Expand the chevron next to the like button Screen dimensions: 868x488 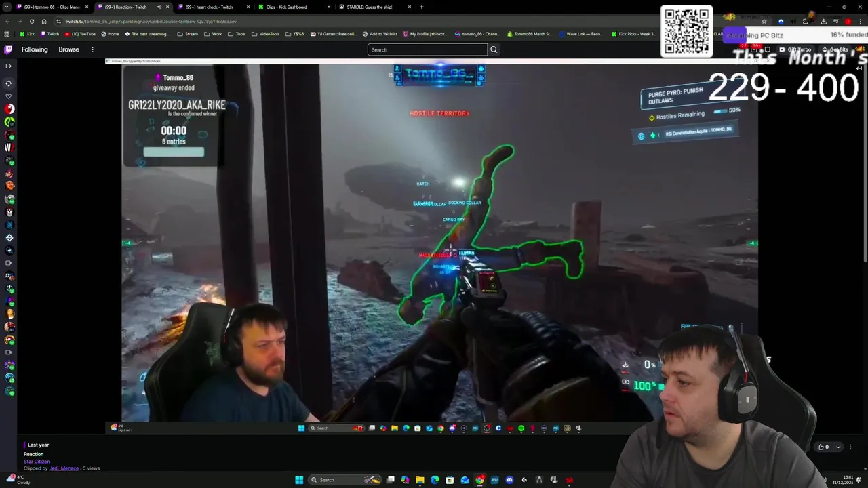point(838,447)
